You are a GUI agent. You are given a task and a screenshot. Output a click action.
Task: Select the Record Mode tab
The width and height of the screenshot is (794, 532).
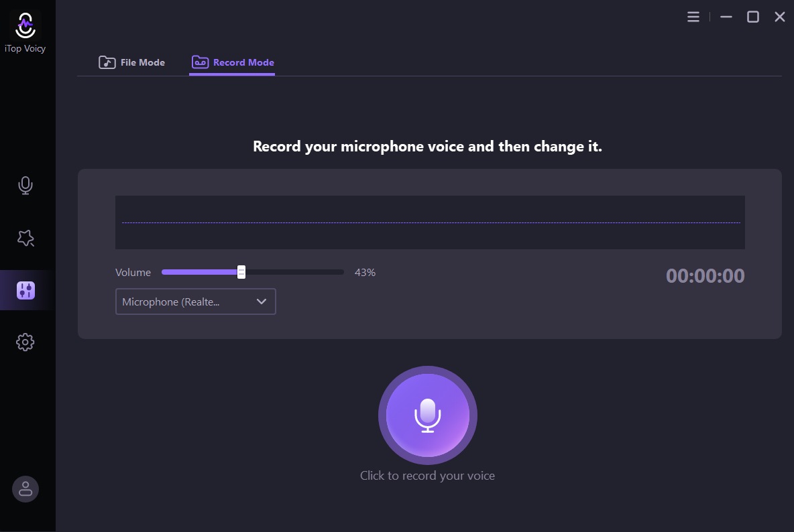pos(232,62)
